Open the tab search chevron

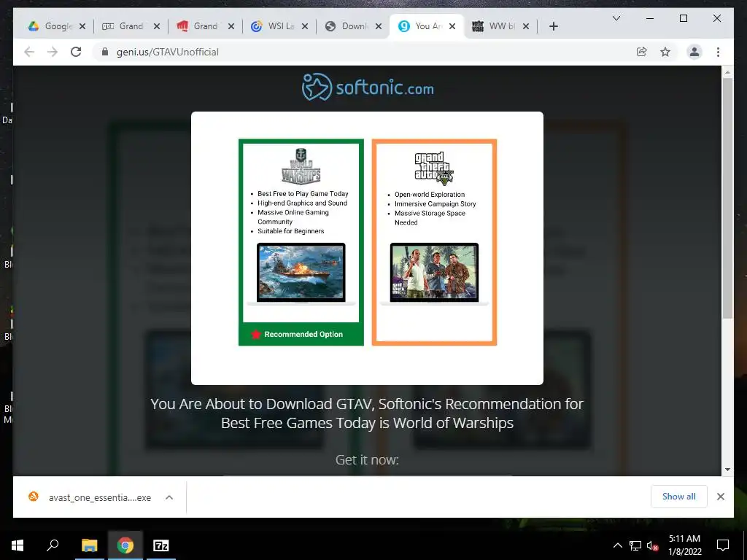(x=616, y=18)
